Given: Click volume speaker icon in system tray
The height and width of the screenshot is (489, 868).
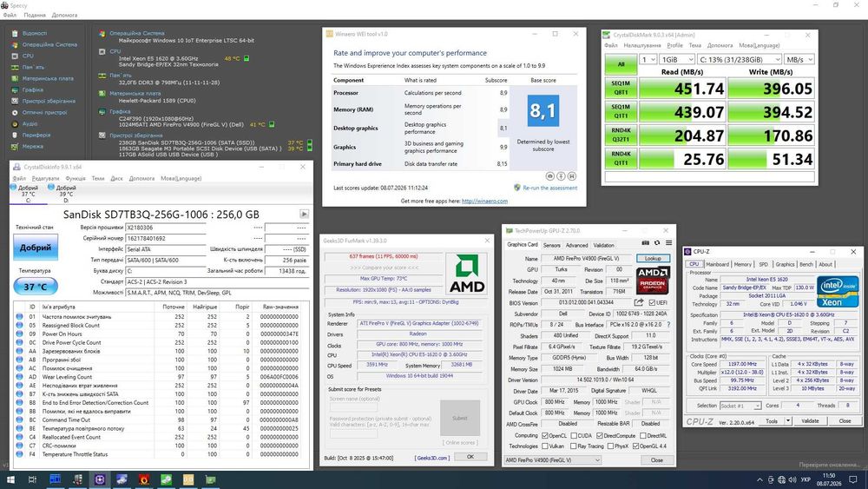Looking at the screenshot, I should click(x=792, y=479).
